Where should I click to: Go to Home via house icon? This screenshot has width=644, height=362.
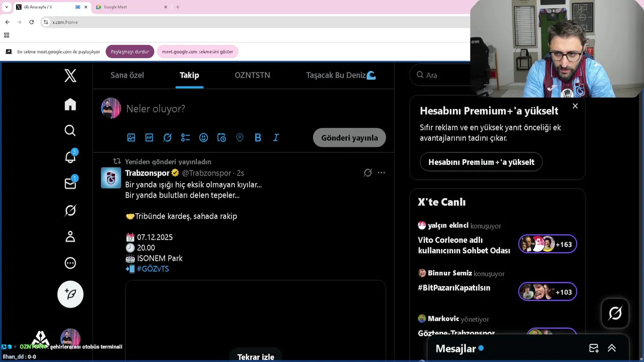tap(70, 104)
